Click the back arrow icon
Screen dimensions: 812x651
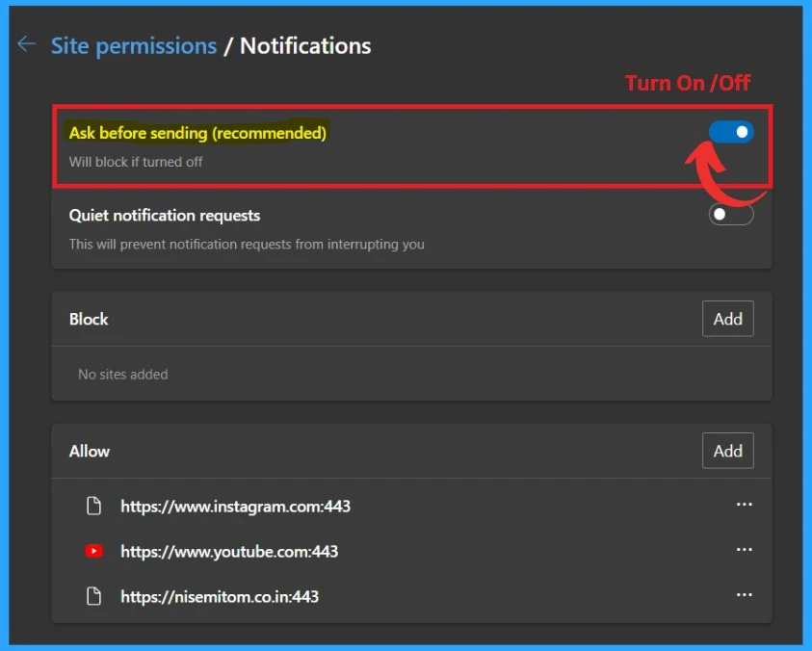tap(27, 44)
